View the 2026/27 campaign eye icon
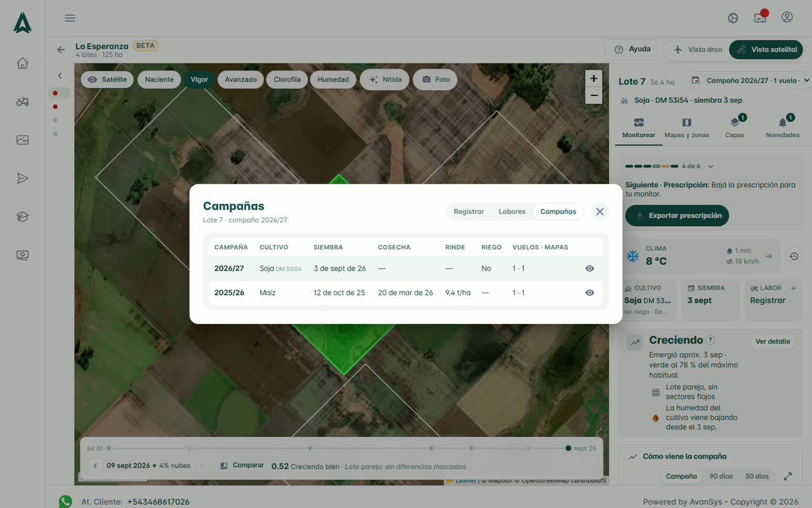This screenshot has width=812, height=508. click(x=590, y=269)
